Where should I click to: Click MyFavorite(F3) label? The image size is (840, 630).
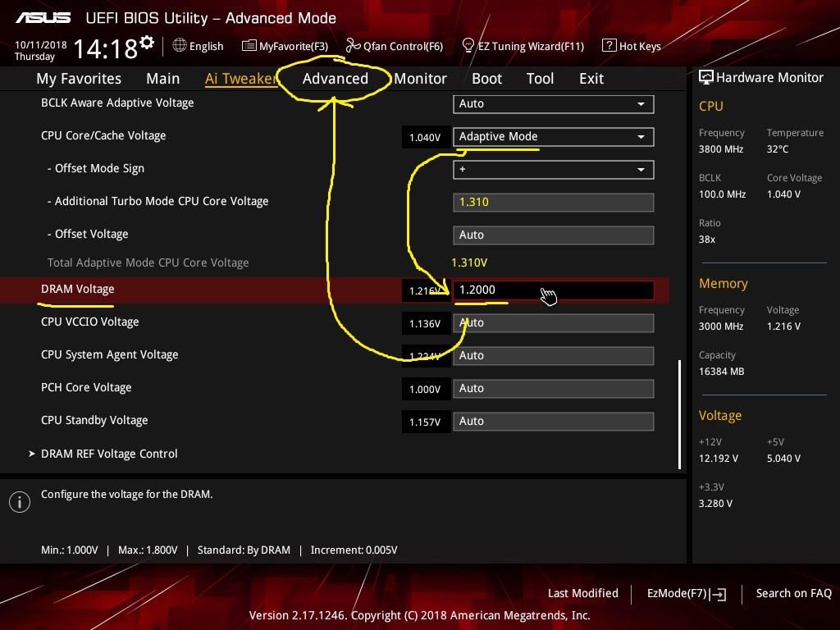[x=294, y=47]
